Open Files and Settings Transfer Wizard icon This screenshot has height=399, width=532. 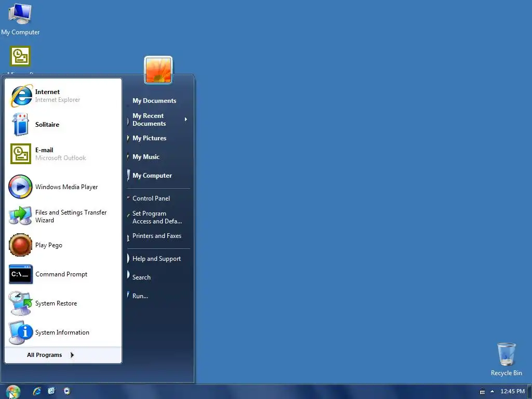20,216
